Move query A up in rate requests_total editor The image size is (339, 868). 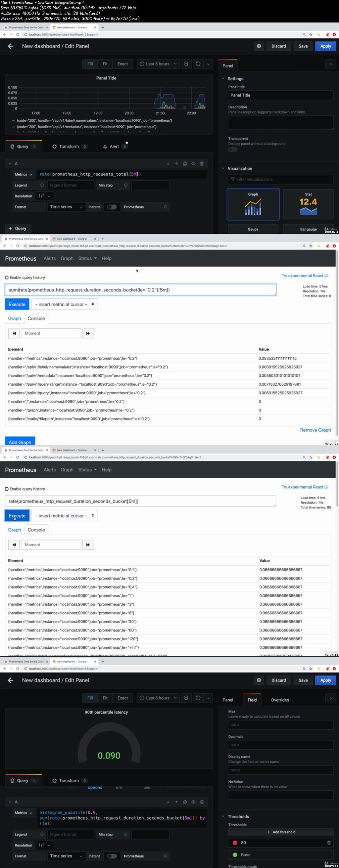click(176, 164)
